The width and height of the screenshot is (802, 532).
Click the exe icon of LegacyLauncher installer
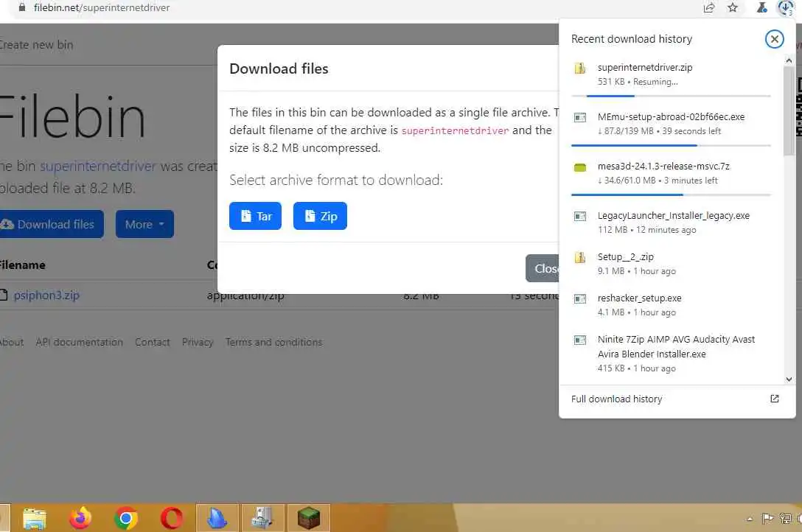pos(579,216)
